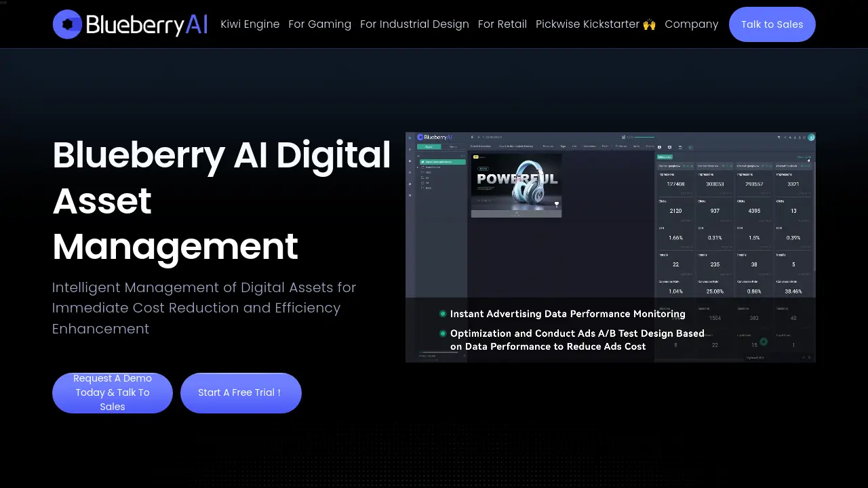Click the impressions value 127408

(675, 184)
